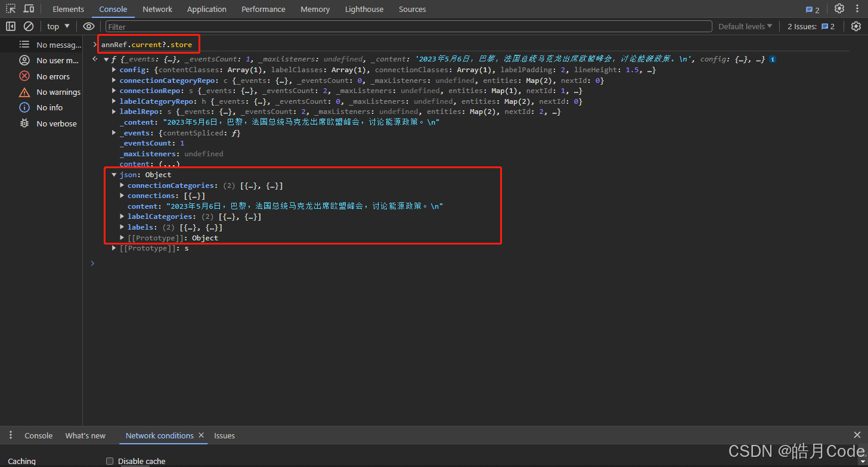Open the drawer three-dot menu
This screenshot has width=868, height=467.
11,435
